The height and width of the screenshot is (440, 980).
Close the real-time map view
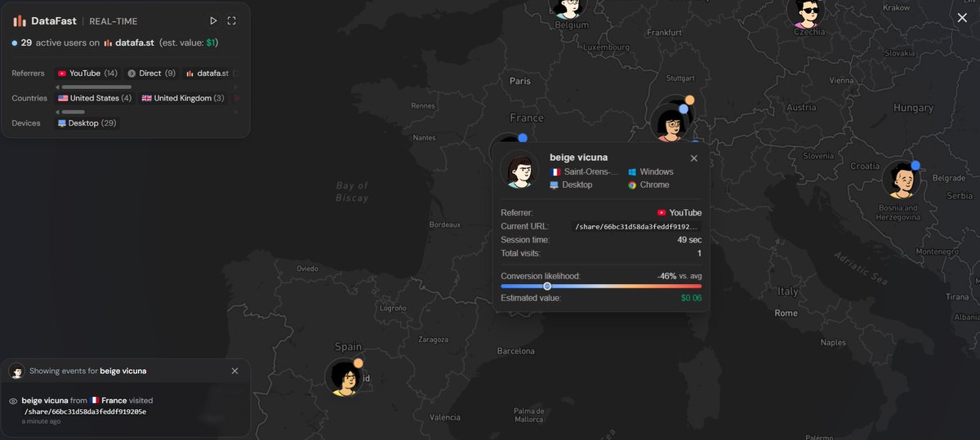962,17
